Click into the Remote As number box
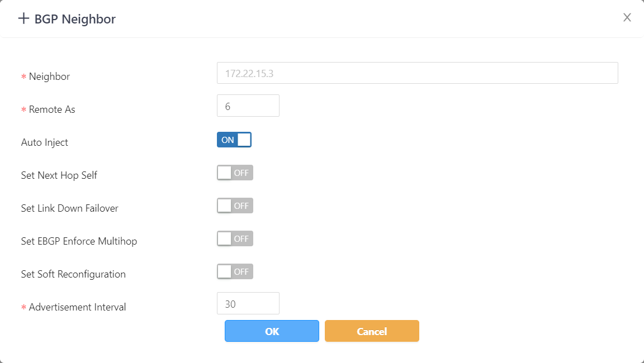Image resolution: width=644 pixels, height=363 pixels. (248, 106)
